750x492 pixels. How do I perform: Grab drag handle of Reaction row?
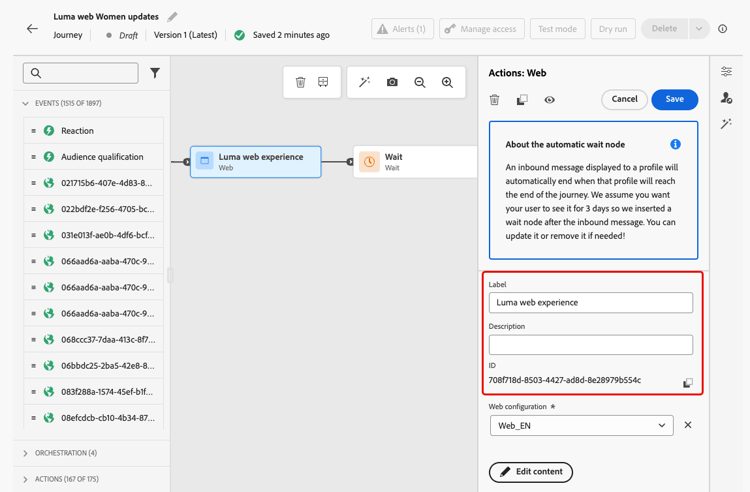(33, 131)
